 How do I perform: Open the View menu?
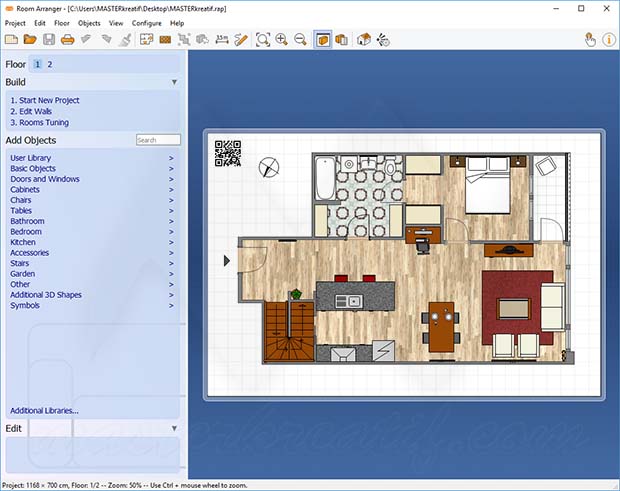pos(116,23)
